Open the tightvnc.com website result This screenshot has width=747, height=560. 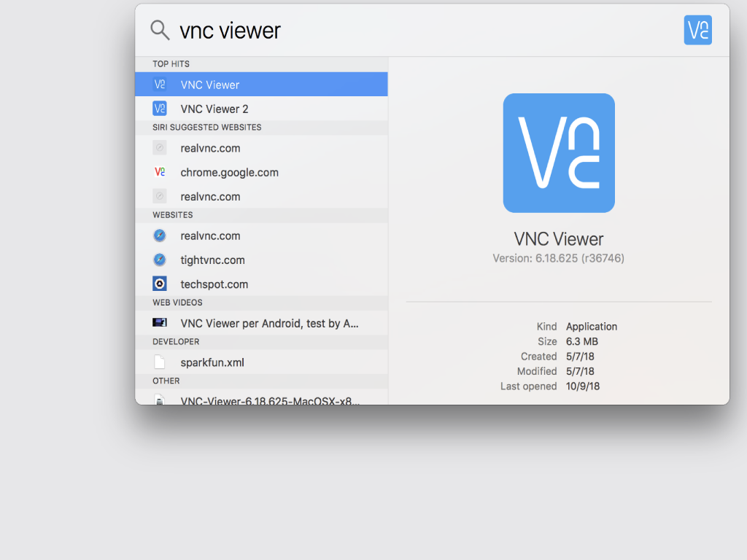(x=261, y=260)
